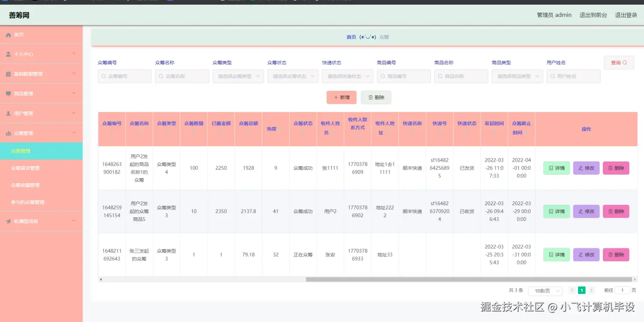The height and width of the screenshot is (322, 644).
Task: Sort by 众筹截止时间 using its header sort icon
Action: click(x=527, y=133)
